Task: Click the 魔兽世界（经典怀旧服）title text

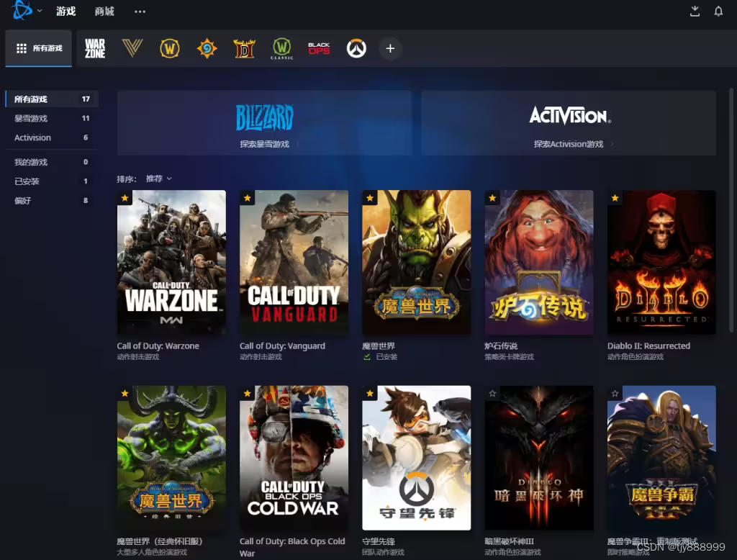Action: [160, 542]
